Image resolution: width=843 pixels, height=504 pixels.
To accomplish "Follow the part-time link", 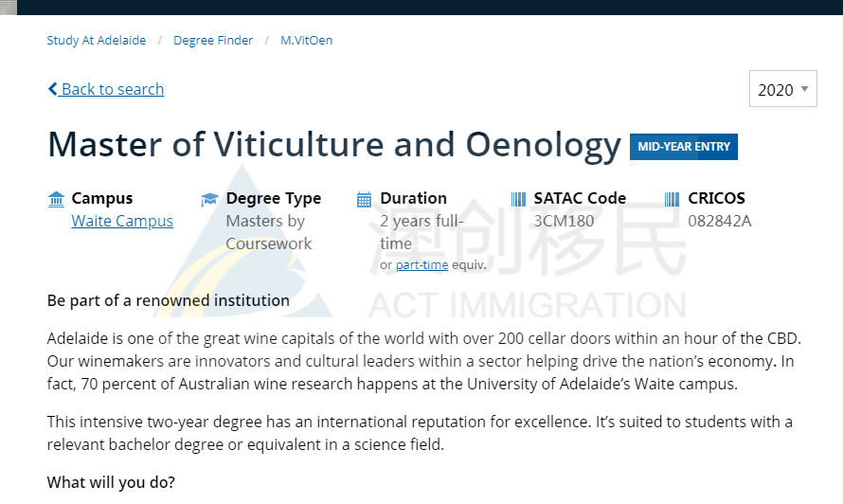I will click(421, 264).
